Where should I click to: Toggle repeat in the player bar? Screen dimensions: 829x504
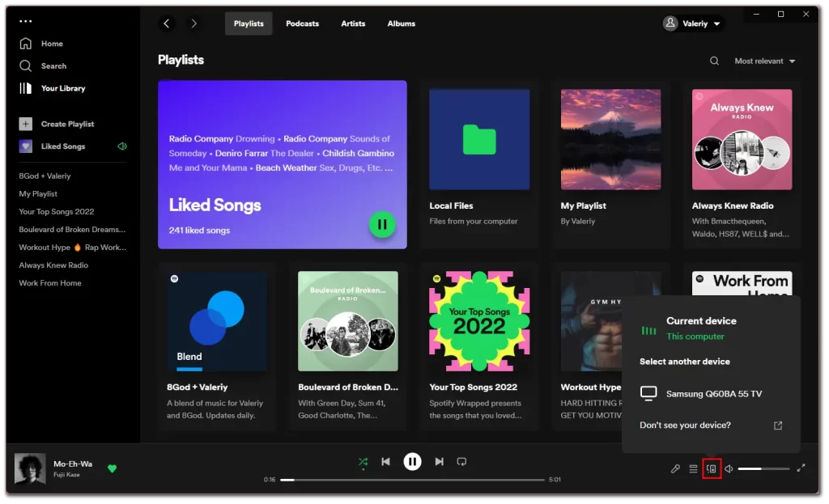coord(461,462)
